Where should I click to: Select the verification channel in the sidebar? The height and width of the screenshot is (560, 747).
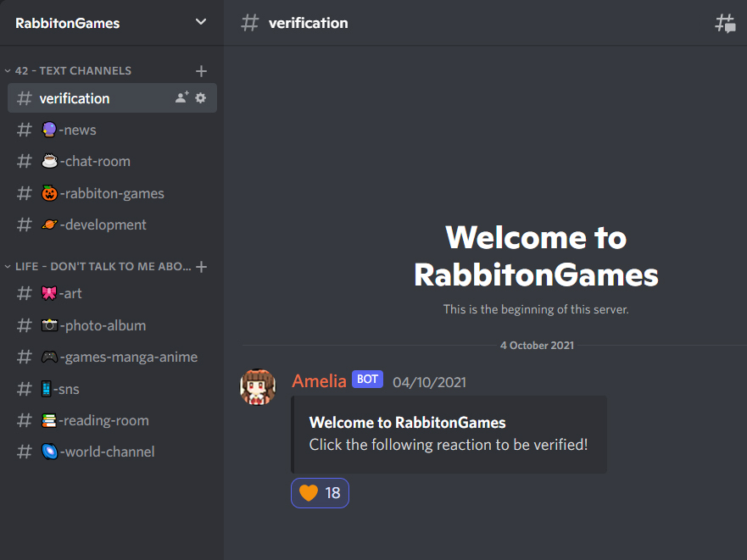click(112, 98)
